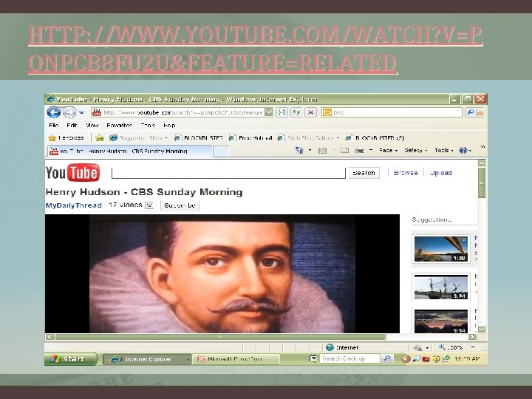Open the zoom level 100% control
This screenshot has width=532, height=399.
tap(457, 347)
